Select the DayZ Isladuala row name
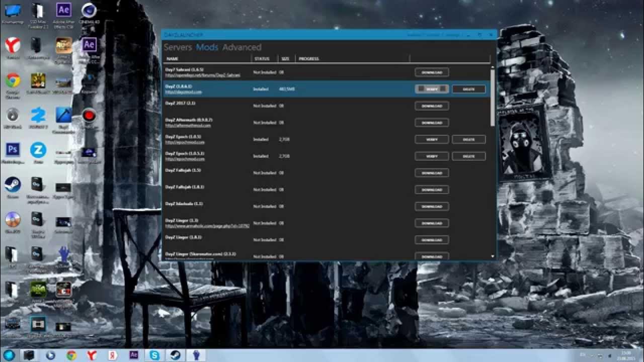Image resolution: width=644 pixels, height=362 pixels. [x=184, y=204]
